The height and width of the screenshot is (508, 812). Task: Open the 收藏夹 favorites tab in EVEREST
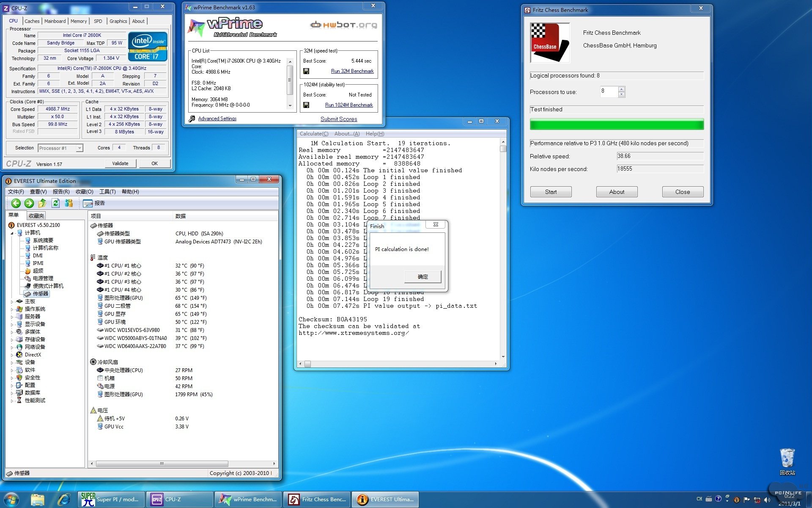[x=36, y=216]
